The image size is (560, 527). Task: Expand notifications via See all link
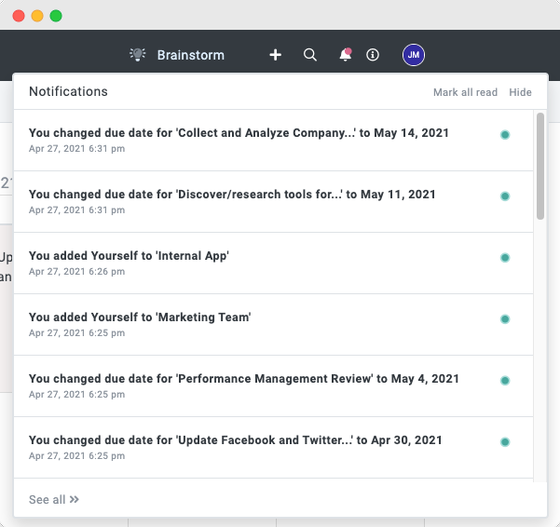54,500
